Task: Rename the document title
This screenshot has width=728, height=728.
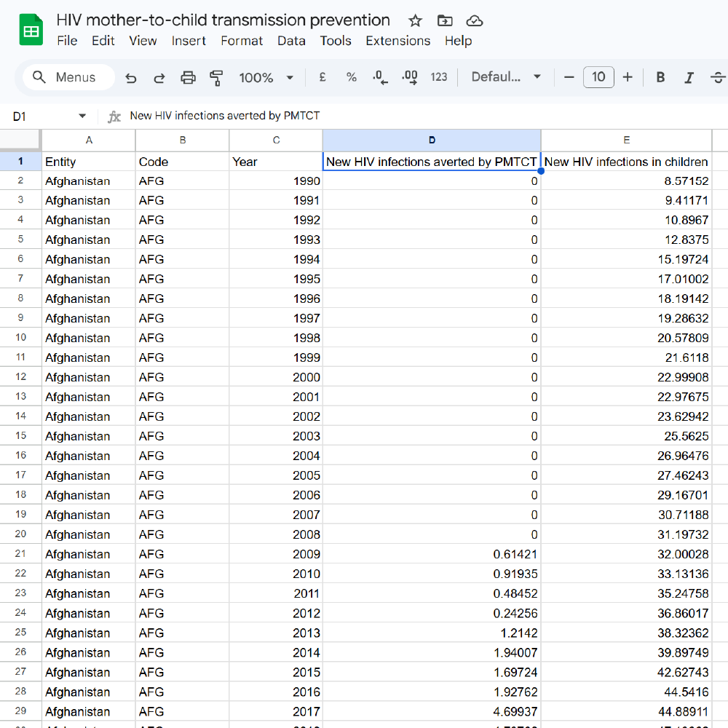Action: pyautogui.click(x=223, y=20)
